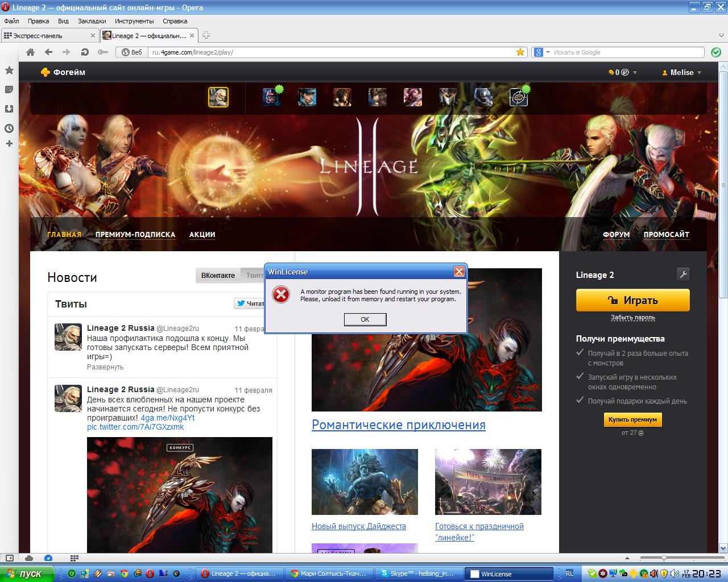Viewport: 728px width, 582px height.
Task: Click the Купить премиум button
Action: tap(632, 419)
